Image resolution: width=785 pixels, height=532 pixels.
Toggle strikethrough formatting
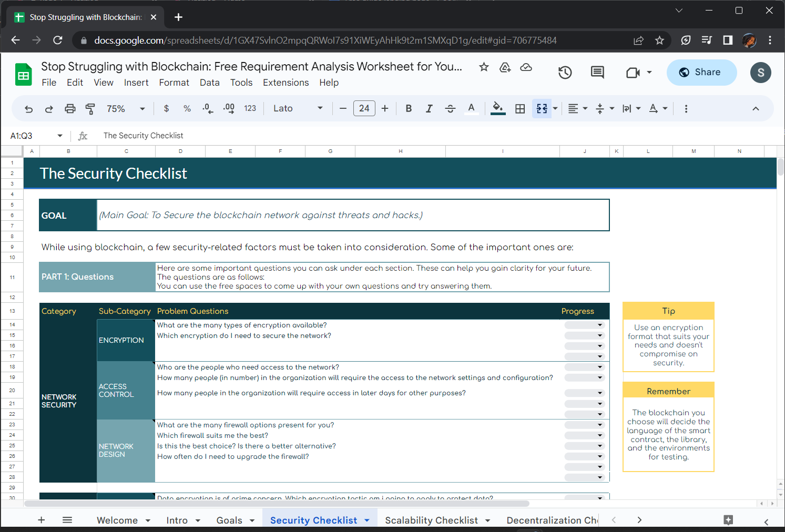click(x=450, y=109)
